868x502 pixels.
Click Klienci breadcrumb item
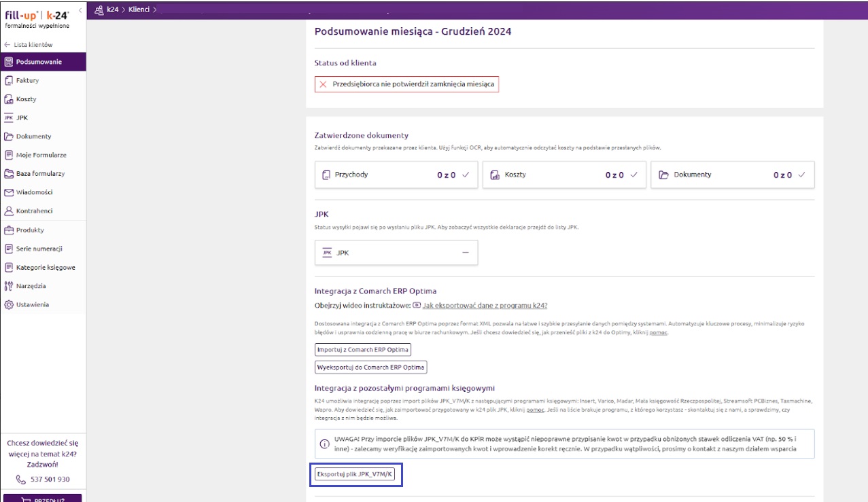coord(139,10)
